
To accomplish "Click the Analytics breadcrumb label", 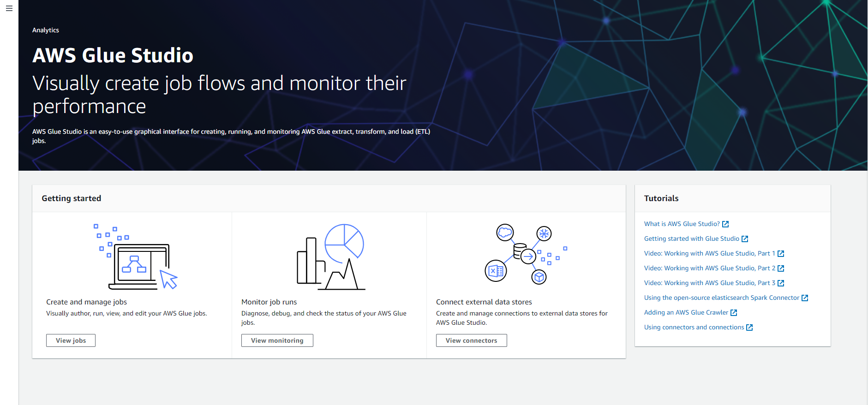I will pyautogui.click(x=46, y=30).
